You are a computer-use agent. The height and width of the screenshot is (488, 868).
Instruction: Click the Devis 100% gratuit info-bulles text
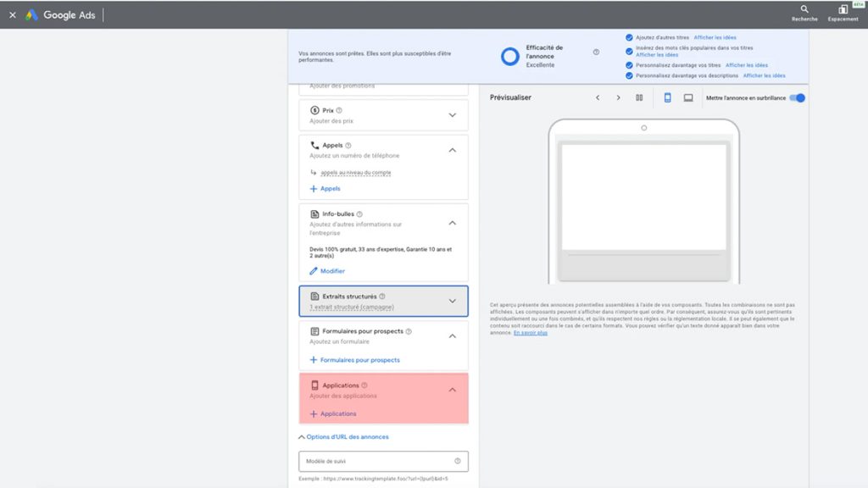point(381,252)
